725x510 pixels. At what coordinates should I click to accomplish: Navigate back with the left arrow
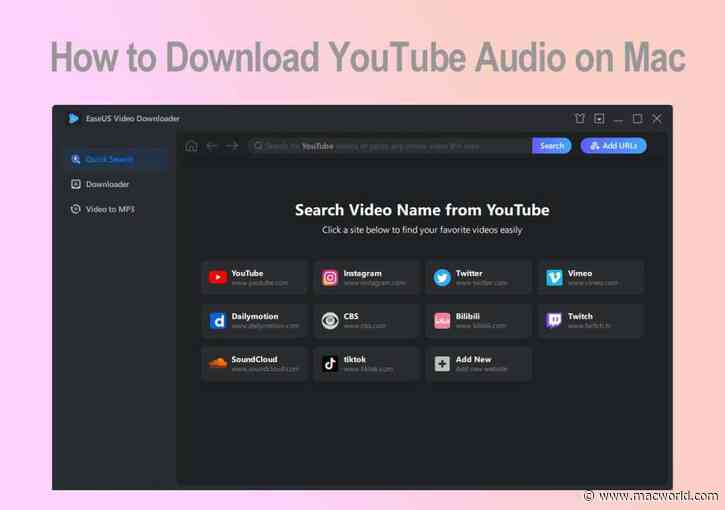click(212, 146)
